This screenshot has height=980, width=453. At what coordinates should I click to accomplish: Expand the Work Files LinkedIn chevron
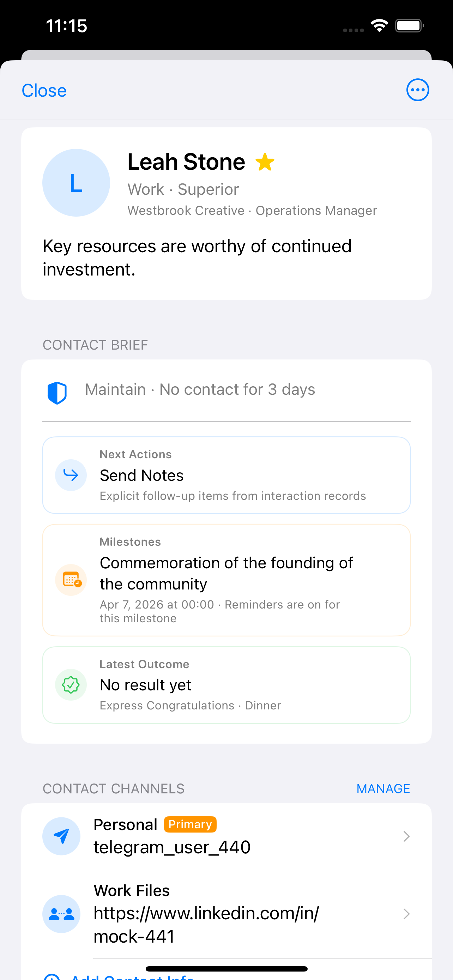(406, 914)
